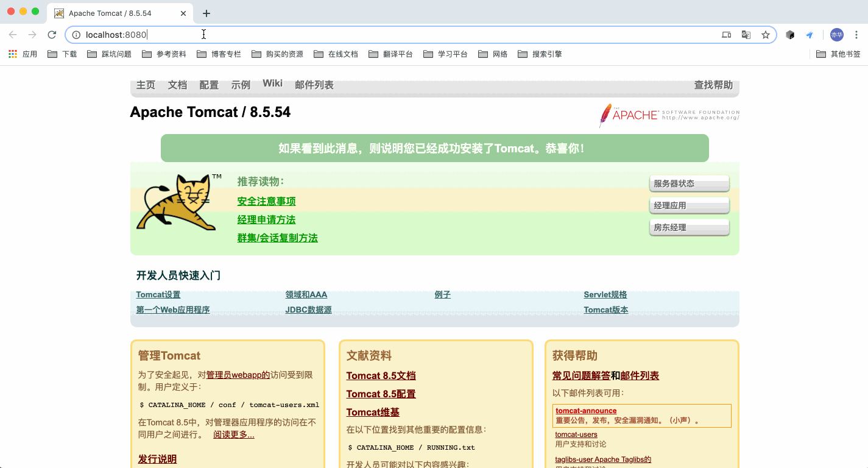This screenshot has width=868, height=468.
Task: Click the Tomcat cat logo image
Action: coord(179,202)
